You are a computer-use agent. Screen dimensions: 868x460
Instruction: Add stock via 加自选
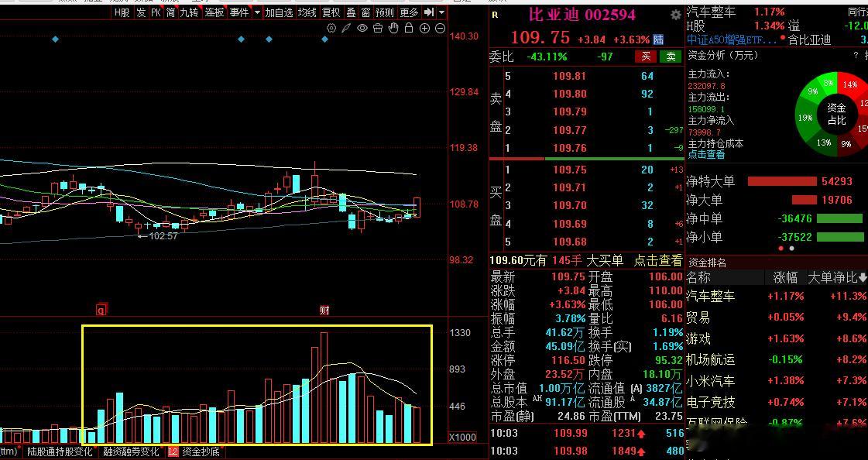[x=279, y=12]
